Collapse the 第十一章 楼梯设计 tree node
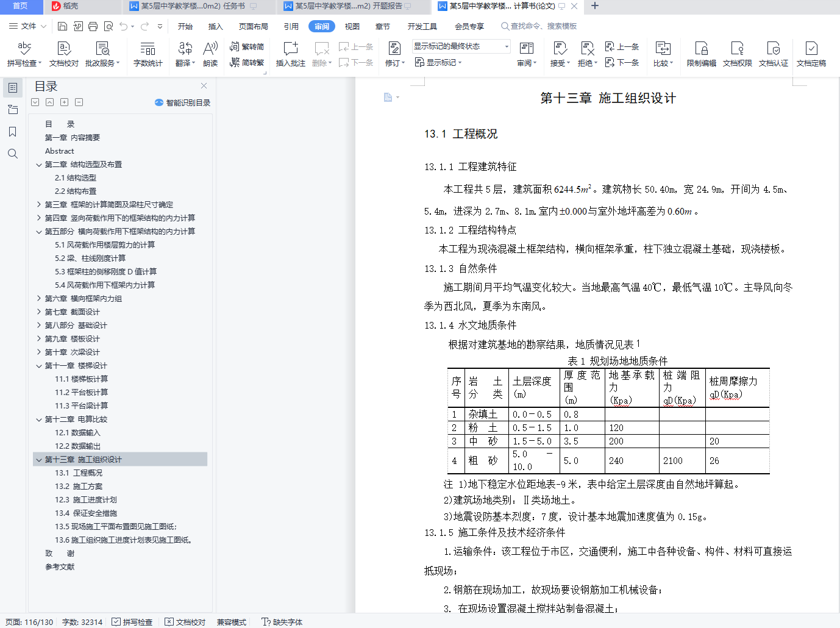The height and width of the screenshot is (628, 840). coord(39,366)
